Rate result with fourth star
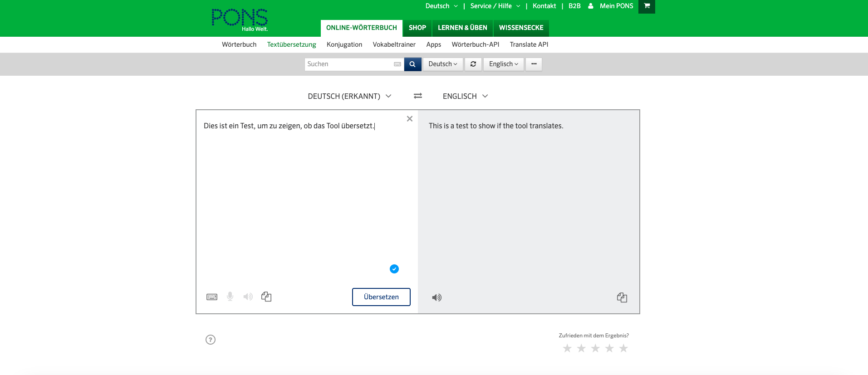868x375 pixels. [x=609, y=348]
